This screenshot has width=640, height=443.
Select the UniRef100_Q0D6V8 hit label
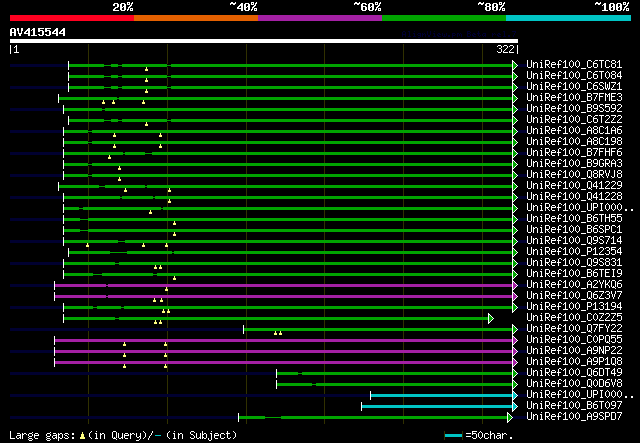(x=573, y=384)
